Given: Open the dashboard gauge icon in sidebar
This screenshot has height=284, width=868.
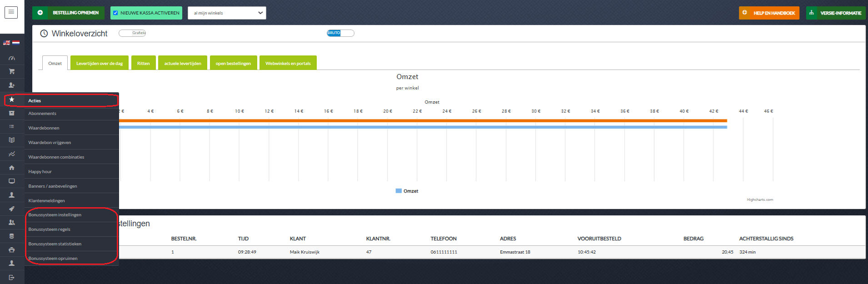Looking at the screenshot, I should point(12,58).
